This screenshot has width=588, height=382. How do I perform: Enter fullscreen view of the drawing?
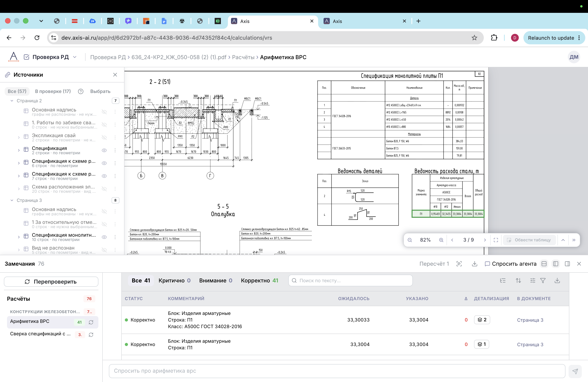(496, 240)
